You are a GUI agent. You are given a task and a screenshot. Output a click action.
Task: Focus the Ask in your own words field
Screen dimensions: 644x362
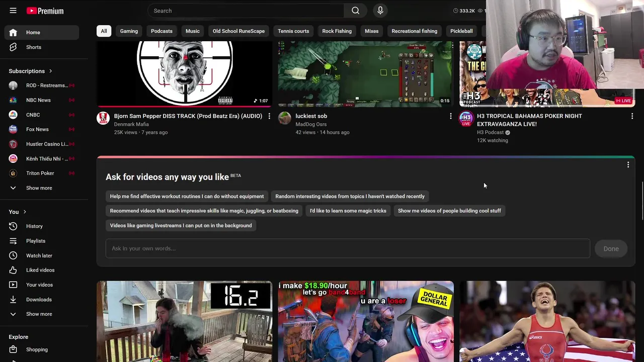pyautogui.click(x=348, y=248)
